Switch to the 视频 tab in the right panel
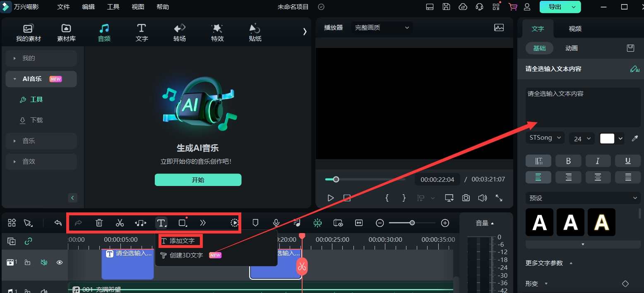 pos(575,29)
